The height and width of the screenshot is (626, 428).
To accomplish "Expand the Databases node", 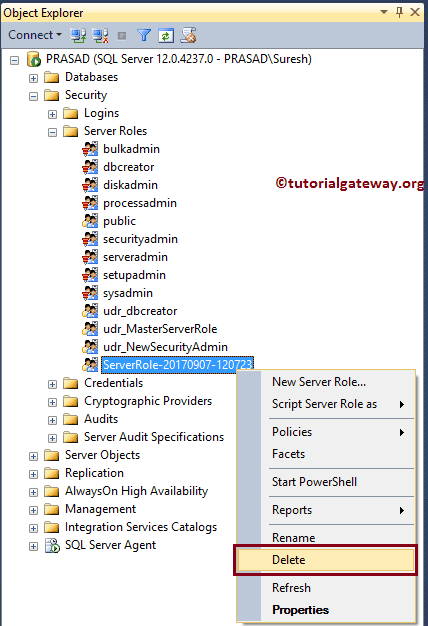I will pos(34,79).
